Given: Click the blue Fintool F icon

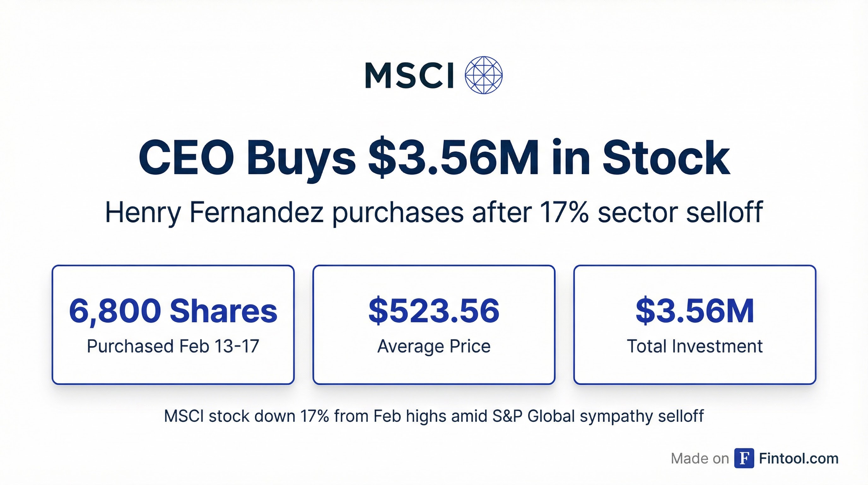Looking at the screenshot, I should 744,458.
